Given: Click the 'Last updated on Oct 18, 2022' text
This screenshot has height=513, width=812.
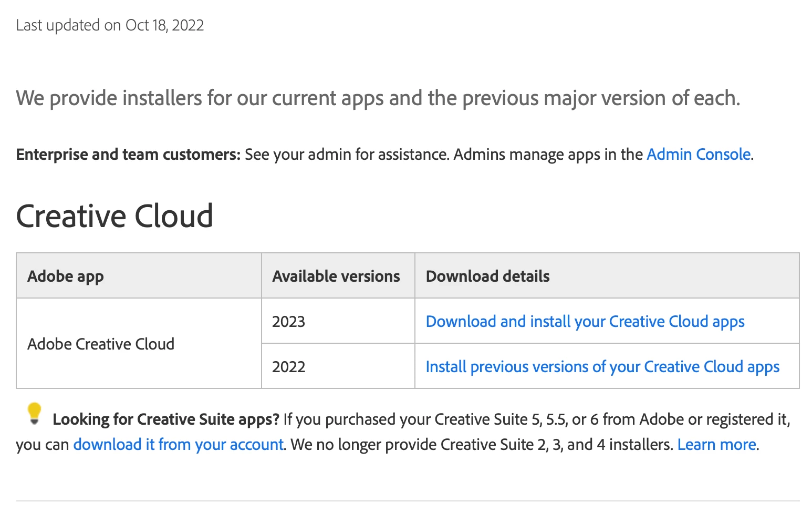Looking at the screenshot, I should point(110,25).
